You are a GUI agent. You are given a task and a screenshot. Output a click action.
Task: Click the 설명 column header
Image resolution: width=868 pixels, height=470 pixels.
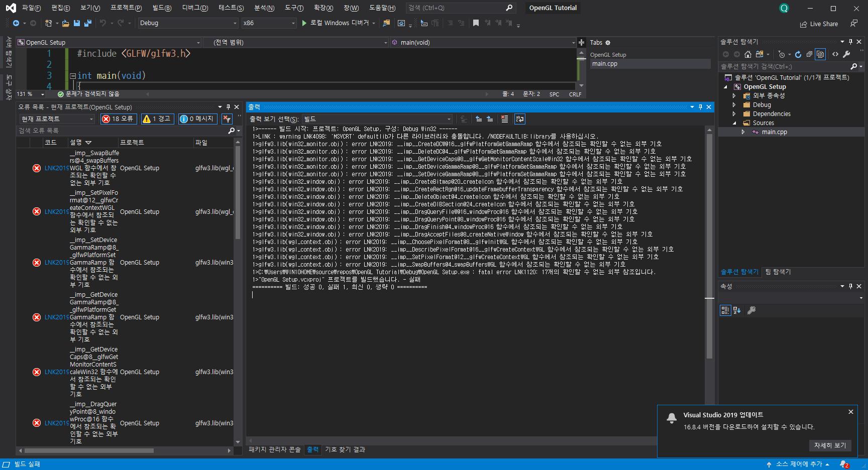(x=93, y=143)
